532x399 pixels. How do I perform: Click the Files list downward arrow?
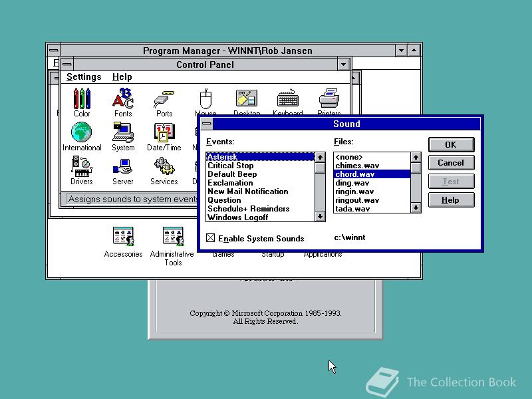point(416,207)
